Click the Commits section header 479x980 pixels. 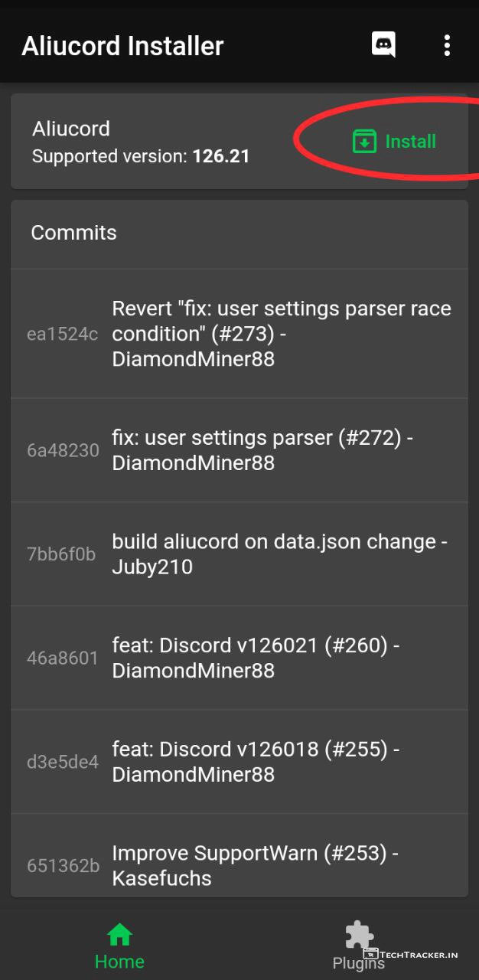pyautogui.click(x=74, y=233)
